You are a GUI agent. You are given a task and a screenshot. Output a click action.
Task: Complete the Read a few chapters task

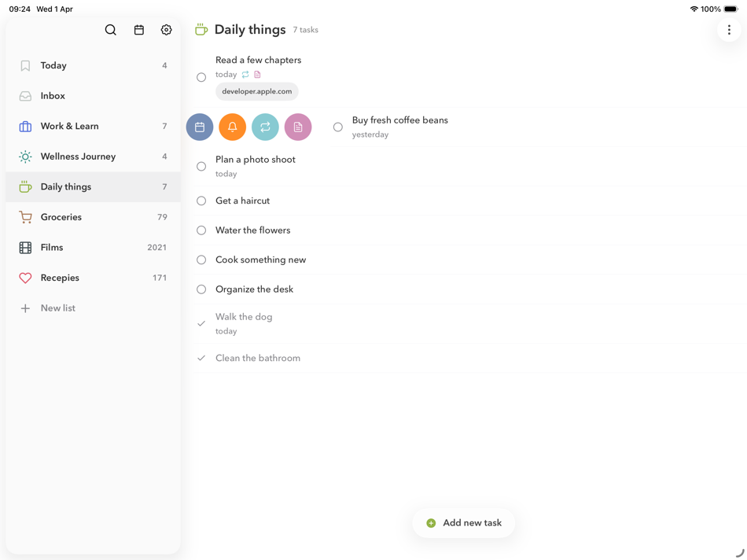(x=201, y=77)
